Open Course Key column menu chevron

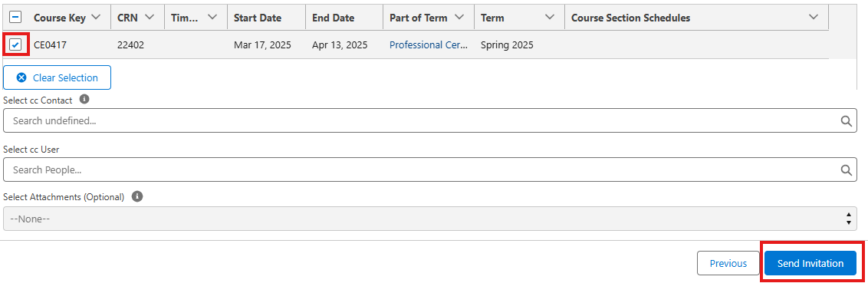96,17
